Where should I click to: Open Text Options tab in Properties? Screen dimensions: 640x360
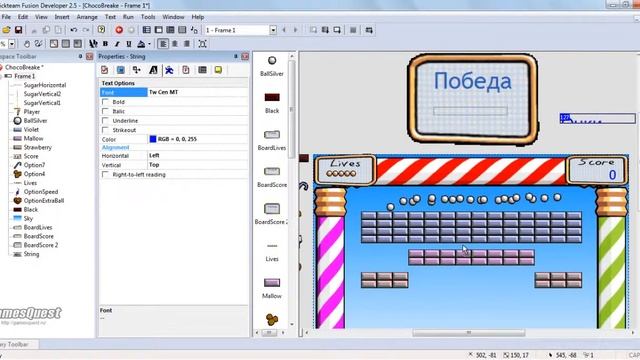(x=153, y=70)
